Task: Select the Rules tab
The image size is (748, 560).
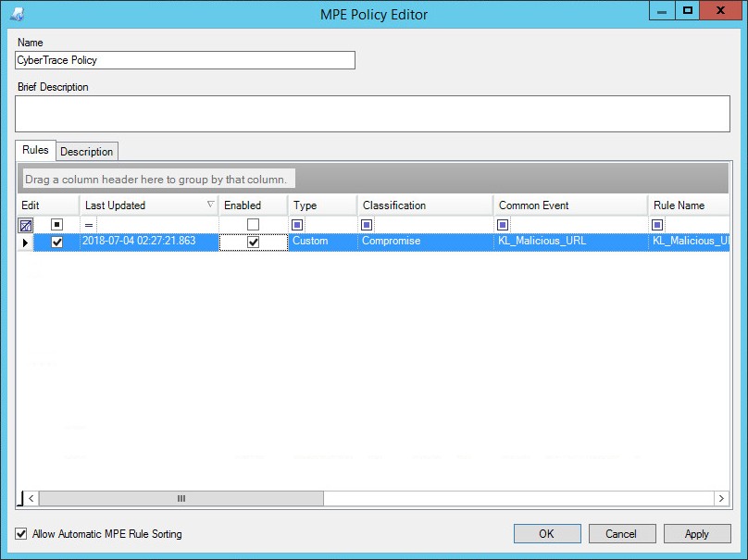Action: (35, 151)
